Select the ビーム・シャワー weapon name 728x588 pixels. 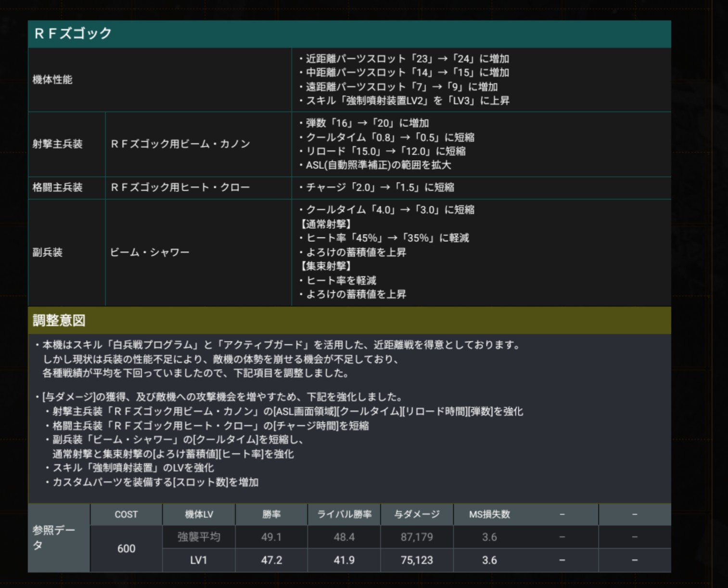(x=150, y=252)
